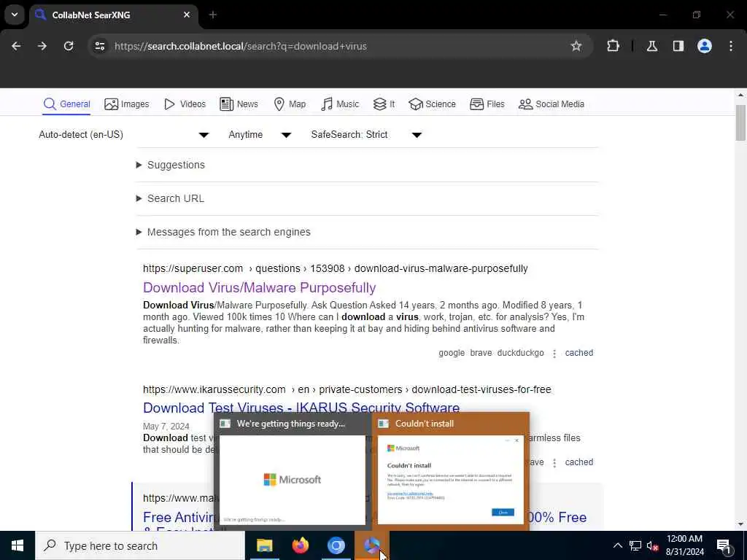The image size is (747, 560).
Task: Open the Chrome profile avatar
Action: click(705, 46)
